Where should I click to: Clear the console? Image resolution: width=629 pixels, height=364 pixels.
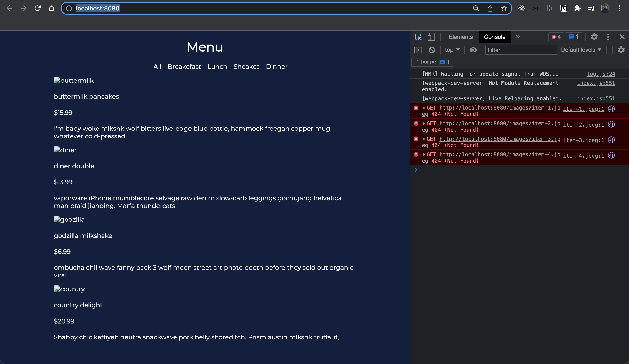tap(432, 50)
